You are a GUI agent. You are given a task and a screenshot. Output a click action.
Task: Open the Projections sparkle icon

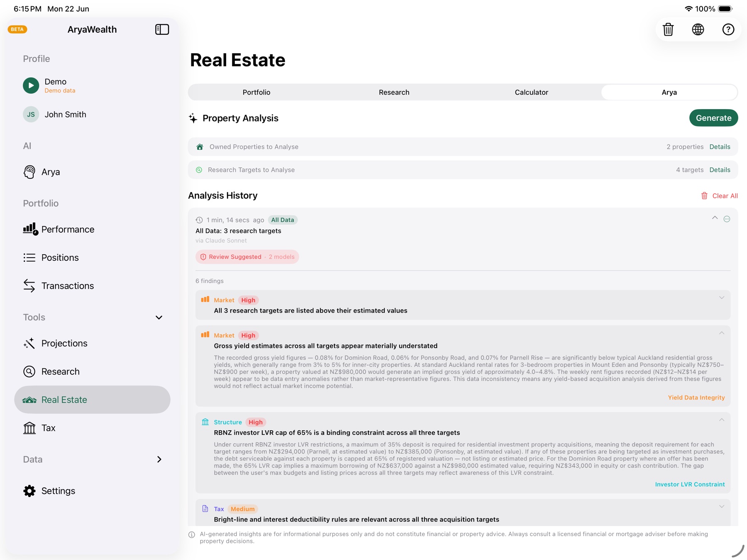[29, 343]
